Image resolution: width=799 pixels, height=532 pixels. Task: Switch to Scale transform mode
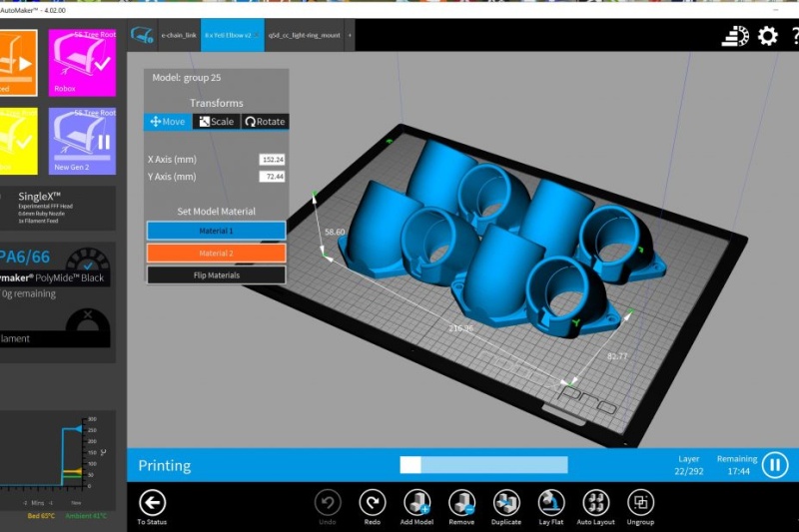tap(216, 122)
